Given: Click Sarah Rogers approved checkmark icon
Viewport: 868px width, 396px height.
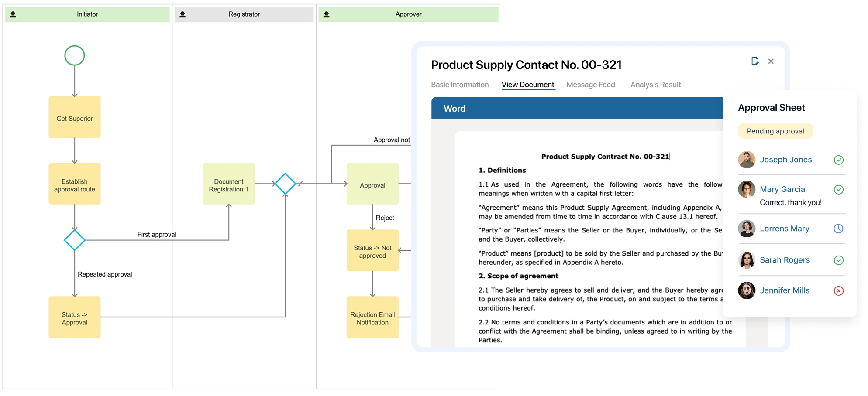Looking at the screenshot, I should point(838,260).
